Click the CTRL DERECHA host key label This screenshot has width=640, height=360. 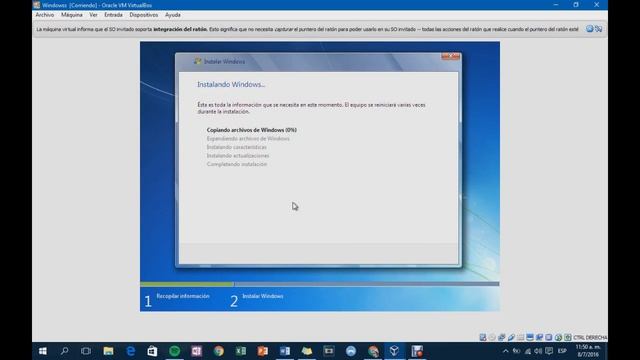pyautogui.click(x=590, y=338)
